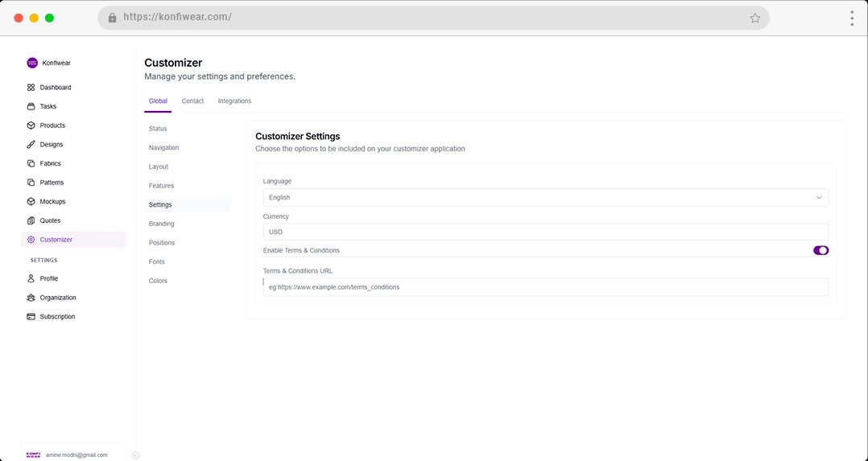Open the Colors settings section
The image size is (868, 461).
coord(158,281)
